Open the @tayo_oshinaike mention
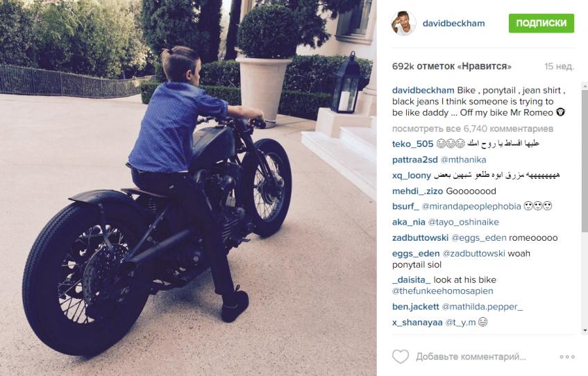Screen dimensions: 588x376 [464, 222]
